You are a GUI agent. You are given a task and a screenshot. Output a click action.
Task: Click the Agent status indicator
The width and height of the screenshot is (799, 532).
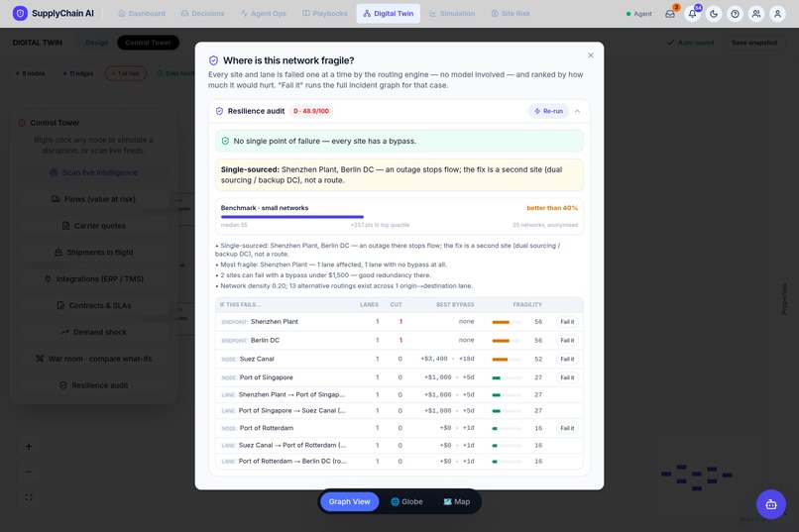(x=639, y=14)
